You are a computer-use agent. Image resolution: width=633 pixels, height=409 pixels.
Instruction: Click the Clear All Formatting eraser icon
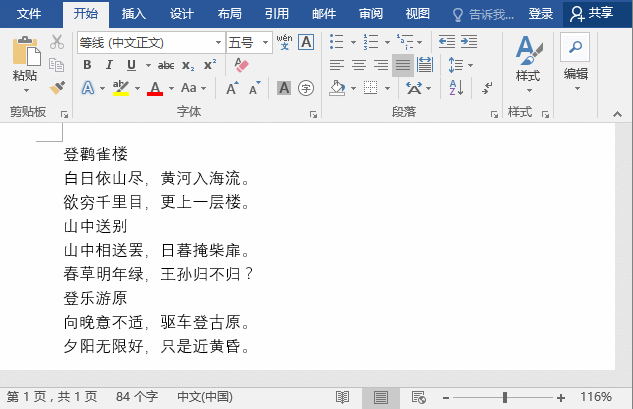(x=241, y=65)
